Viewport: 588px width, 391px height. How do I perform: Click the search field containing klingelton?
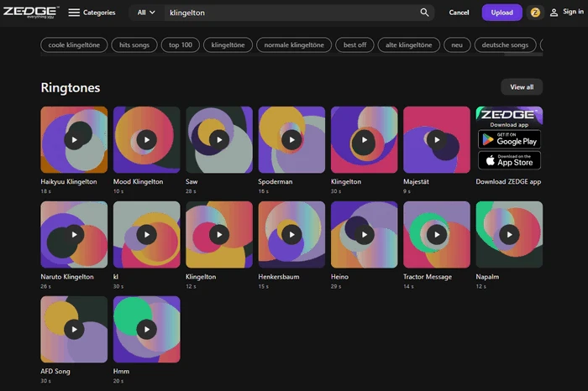(x=286, y=13)
